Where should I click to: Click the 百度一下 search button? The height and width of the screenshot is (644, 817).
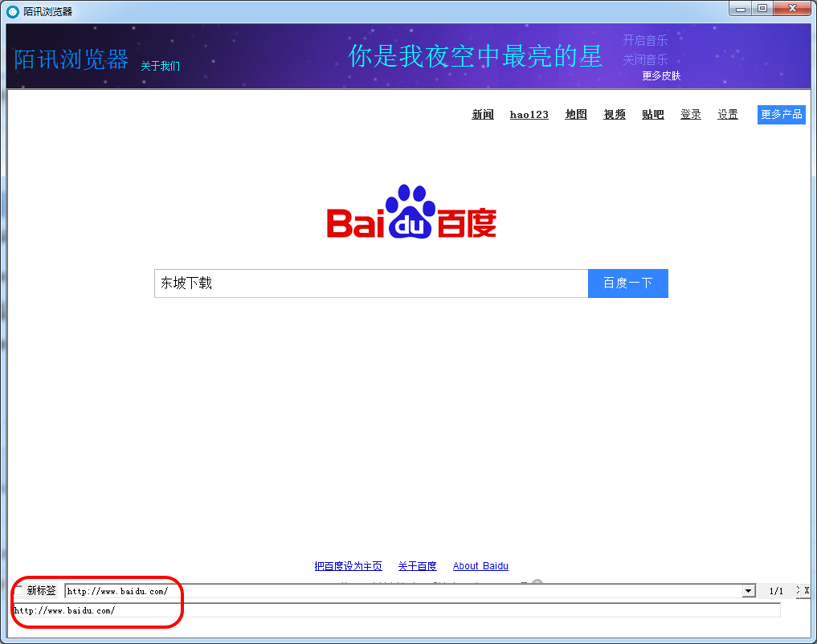click(x=627, y=283)
